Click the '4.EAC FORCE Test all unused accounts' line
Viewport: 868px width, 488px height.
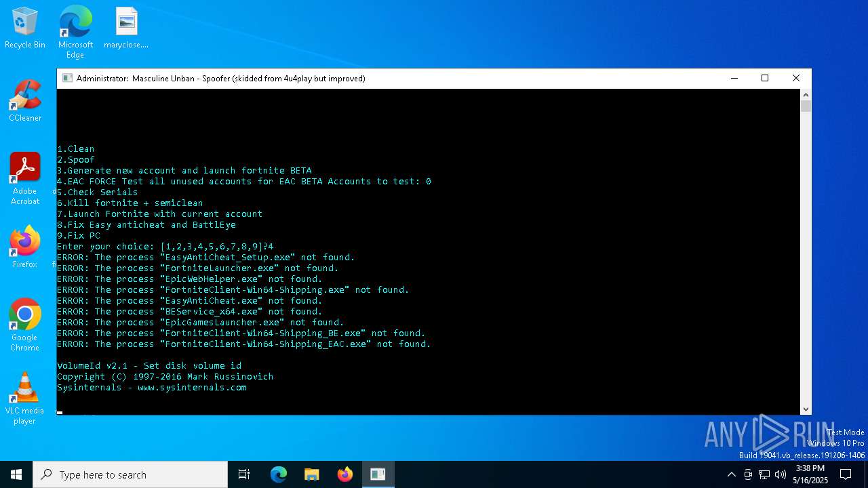pos(244,182)
